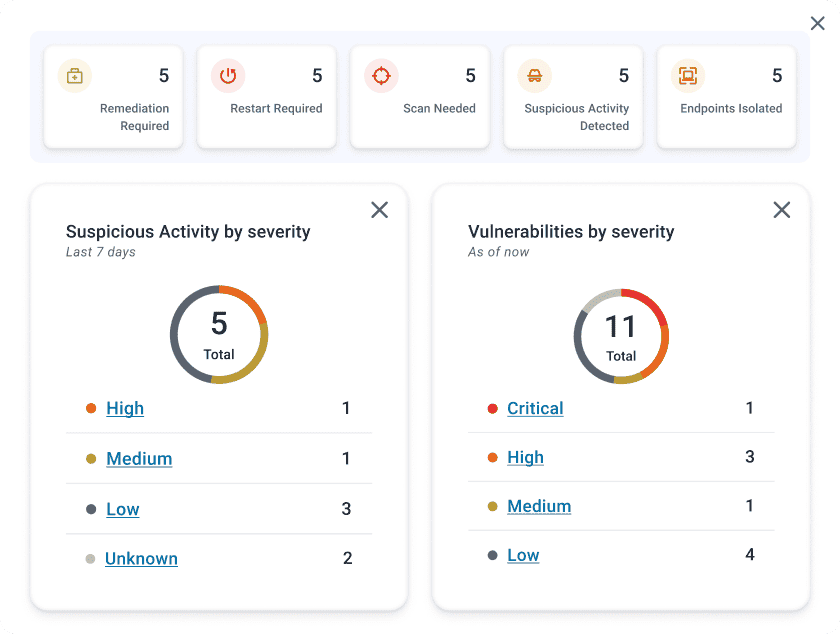Open Critical vulnerabilities link

click(x=535, y=408)
